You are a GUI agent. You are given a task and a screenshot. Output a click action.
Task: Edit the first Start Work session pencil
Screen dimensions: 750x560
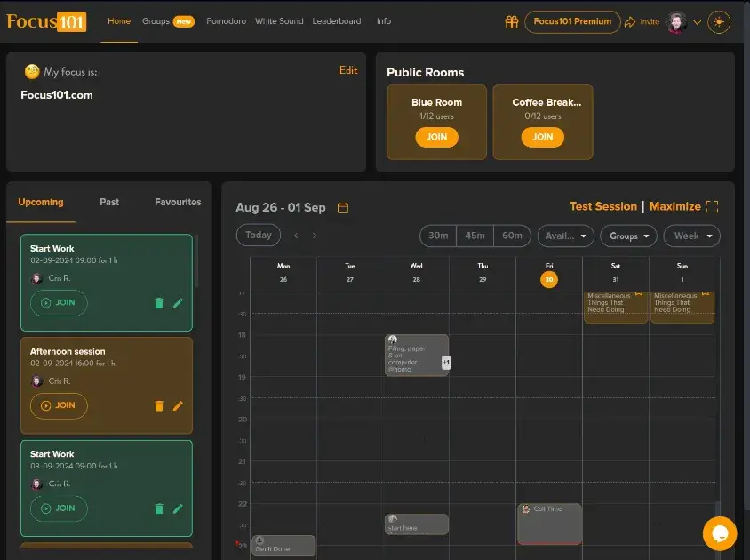pyautogui.click(x=178, y=303)
